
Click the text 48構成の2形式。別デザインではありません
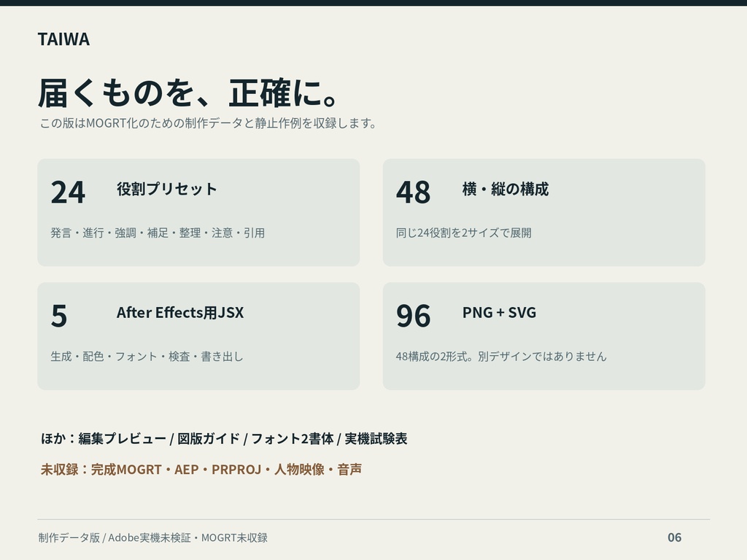501,356
